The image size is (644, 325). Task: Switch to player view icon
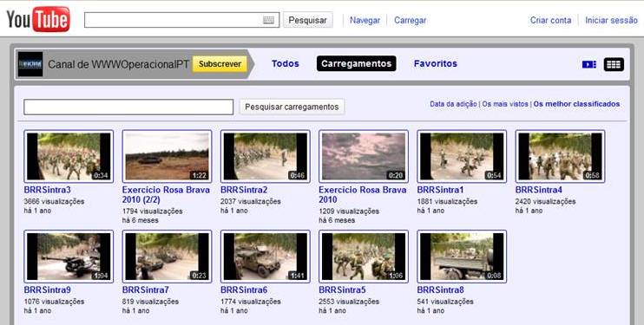pos(589,64)
